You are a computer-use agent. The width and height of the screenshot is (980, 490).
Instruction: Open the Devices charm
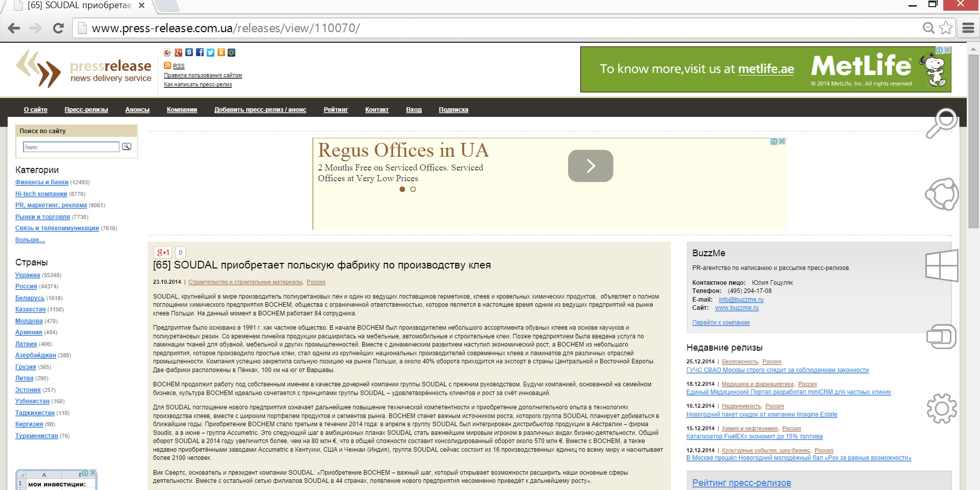tap(942, 336)
